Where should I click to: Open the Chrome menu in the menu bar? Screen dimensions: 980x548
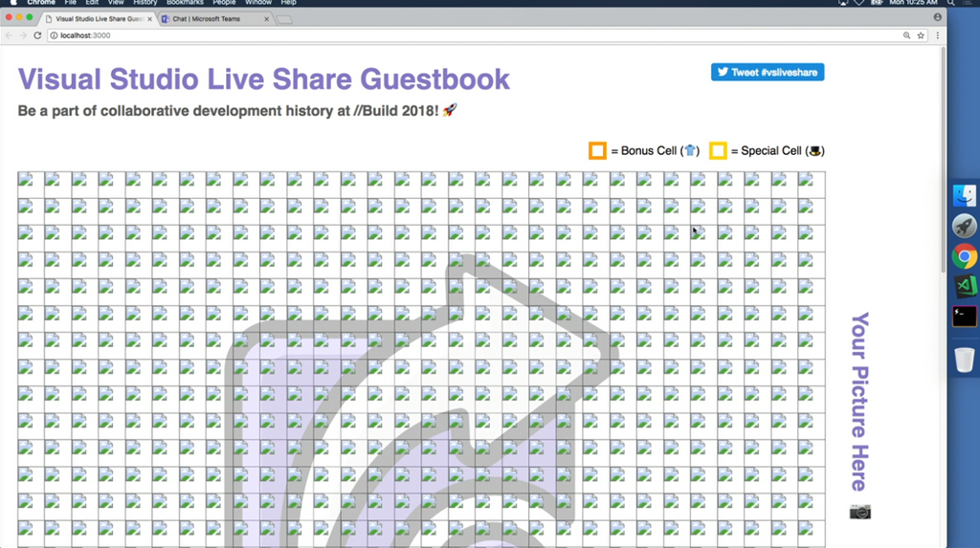[41, 3]
